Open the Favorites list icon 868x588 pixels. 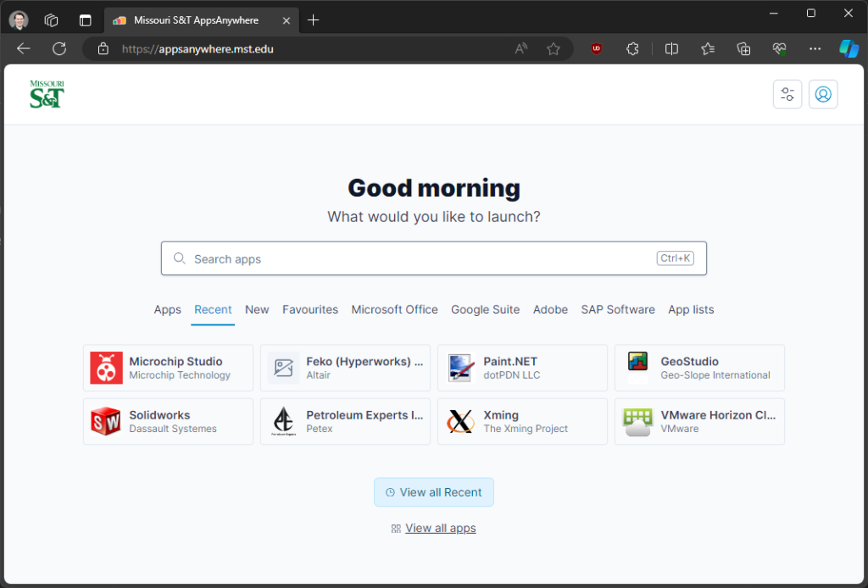pos(708,48)
